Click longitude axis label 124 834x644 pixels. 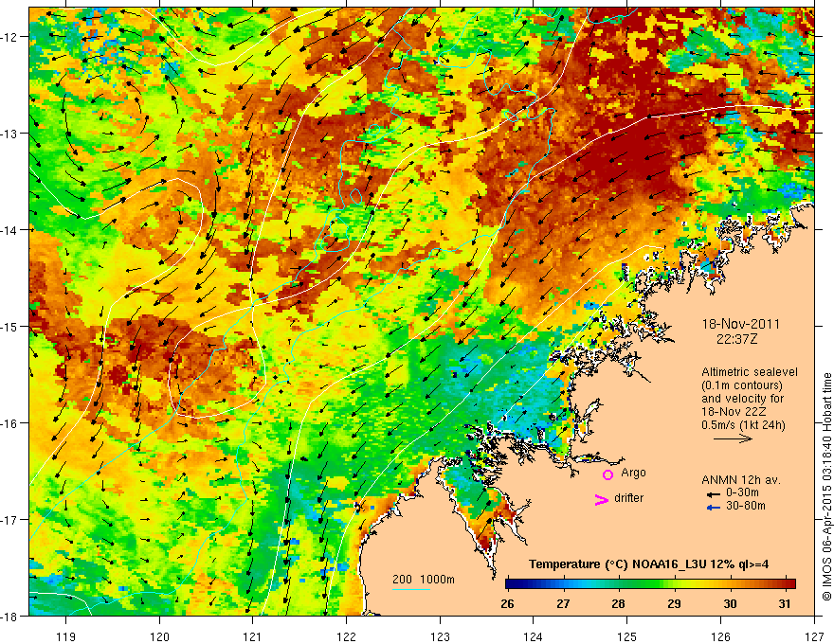point(534,636)
